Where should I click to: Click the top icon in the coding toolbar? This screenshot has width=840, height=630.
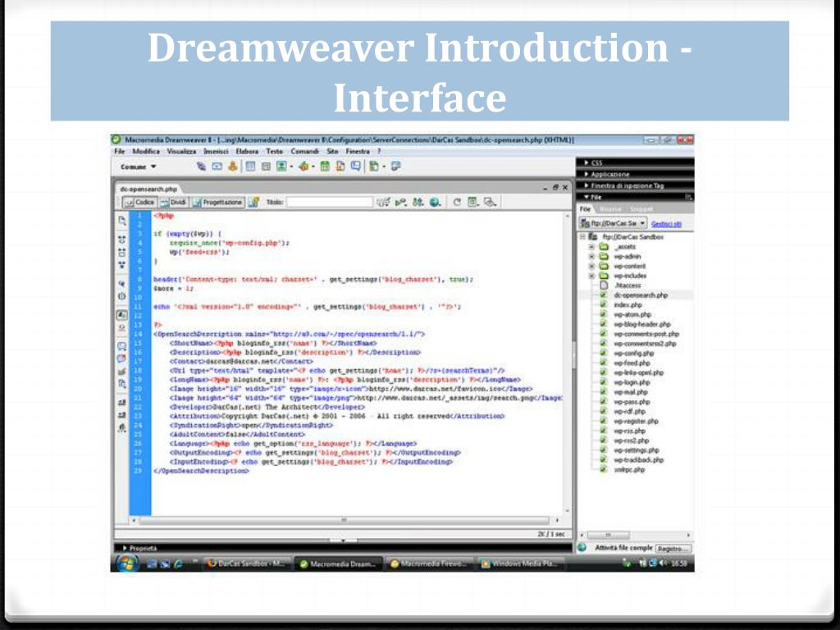pyautogui.click(x=122, y=221)
